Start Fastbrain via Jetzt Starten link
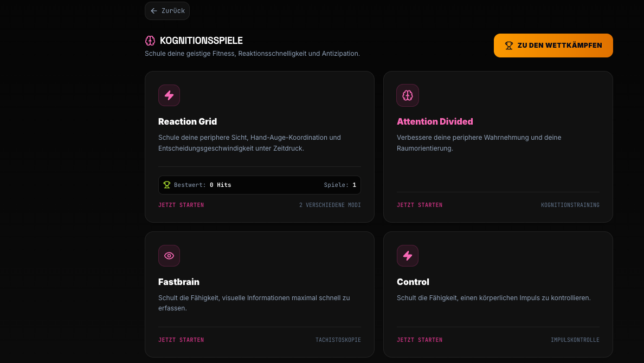The width and height of the screenshot is (644, 363). (x=181, y=340)
